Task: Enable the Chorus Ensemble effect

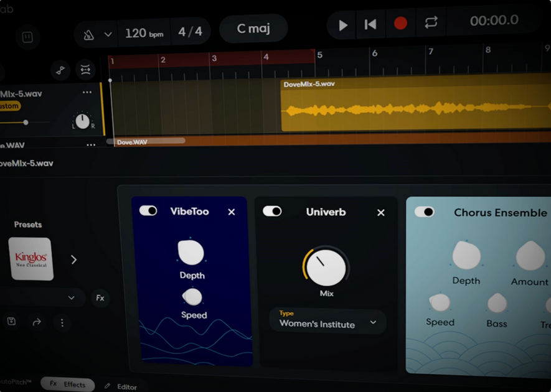Action: (424, 212)
